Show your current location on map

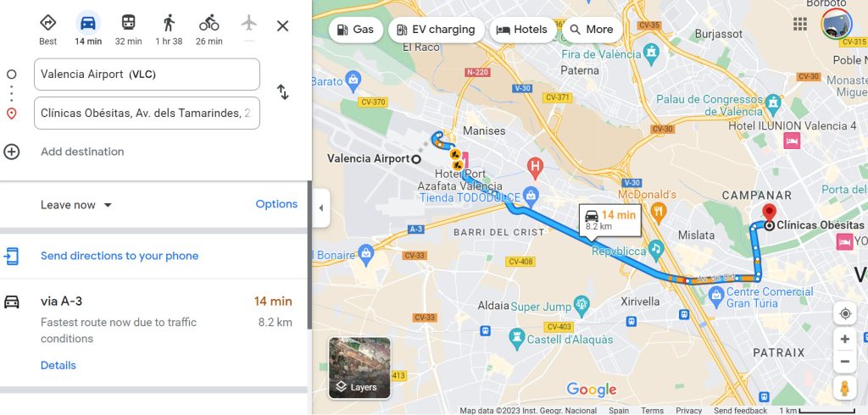tap(845, 313)
